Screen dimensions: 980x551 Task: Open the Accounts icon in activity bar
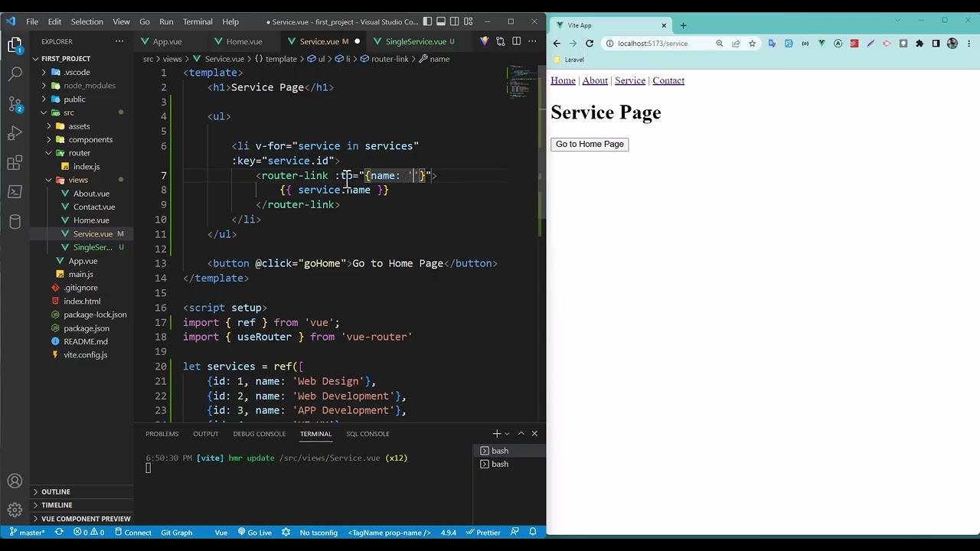click(x=15, y=481)
